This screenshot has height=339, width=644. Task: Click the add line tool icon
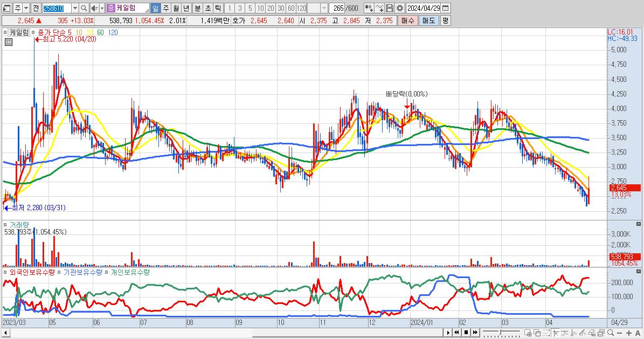(379, 8)
